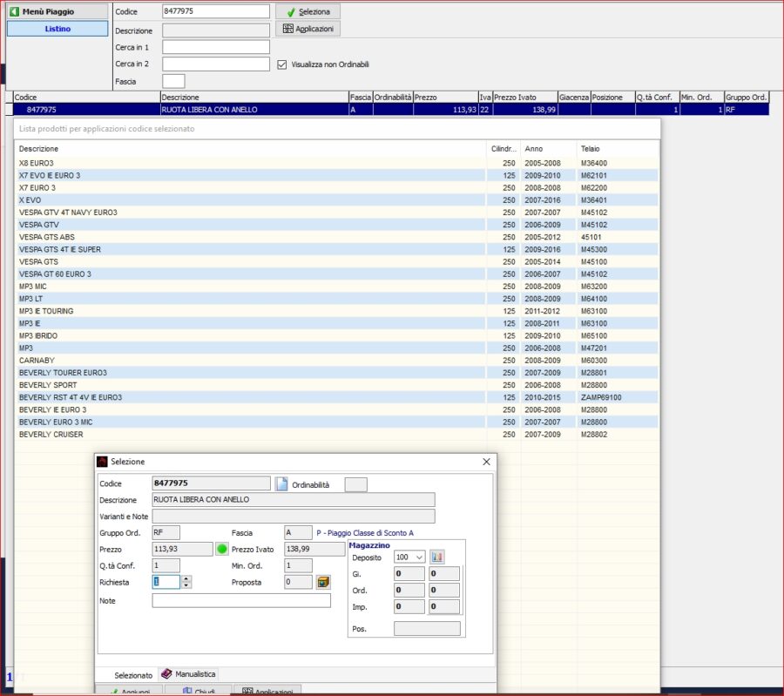Click the Note input field
The width and height of the screenshot is (784, 696).
[x=241, y=600]
